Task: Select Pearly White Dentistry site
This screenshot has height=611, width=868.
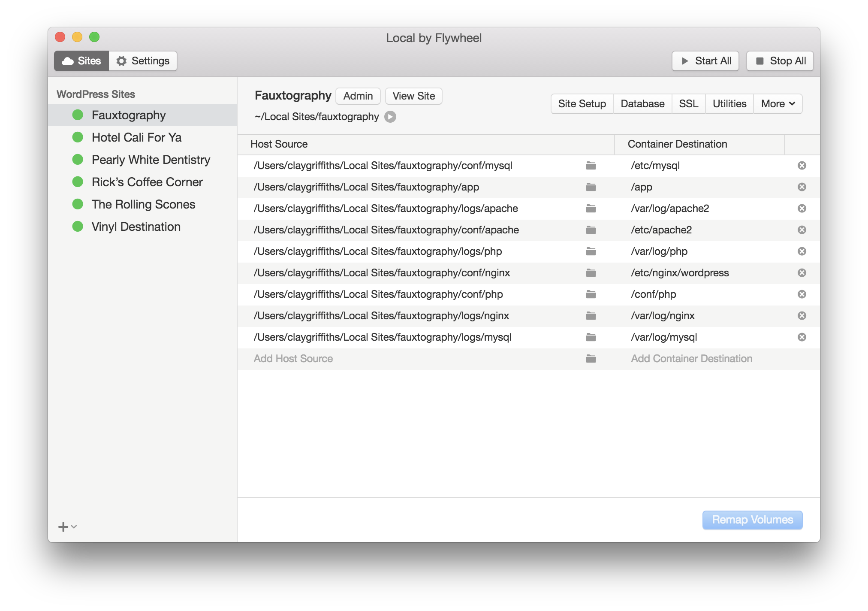Action: [151, 160]
